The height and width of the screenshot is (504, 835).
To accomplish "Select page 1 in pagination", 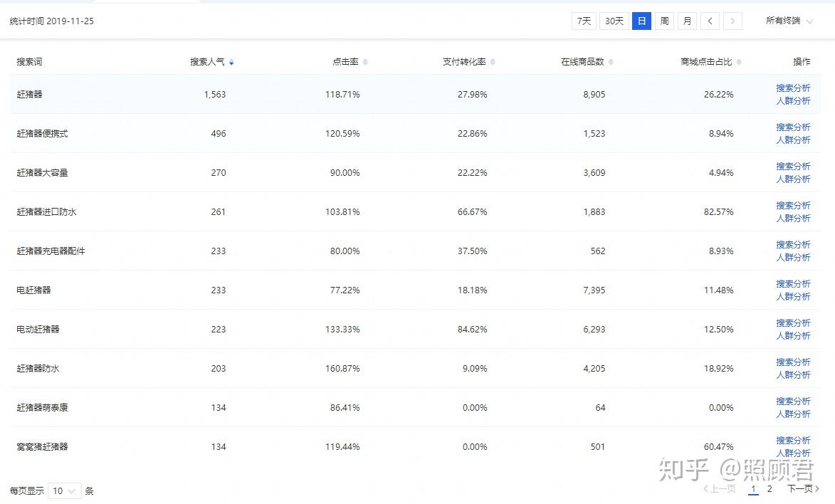I will (753, 488).
